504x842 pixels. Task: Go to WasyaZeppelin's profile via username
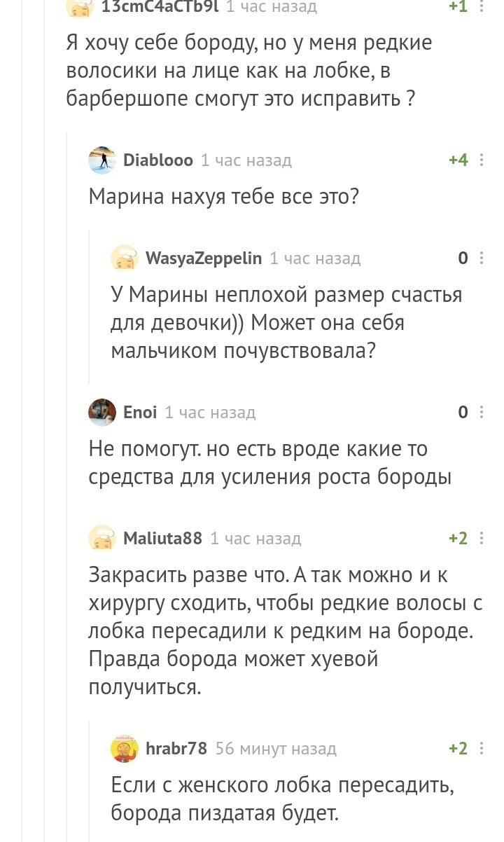pos(204,258)
